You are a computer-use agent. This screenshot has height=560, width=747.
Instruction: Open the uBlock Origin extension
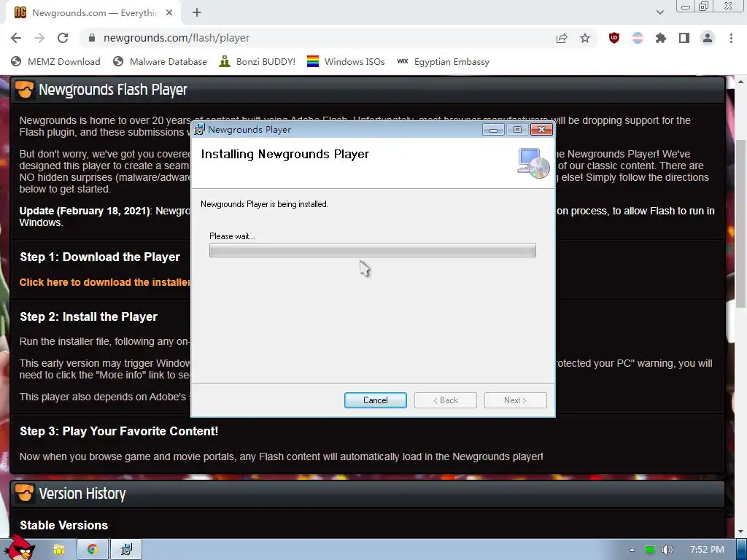coord(614,38)
